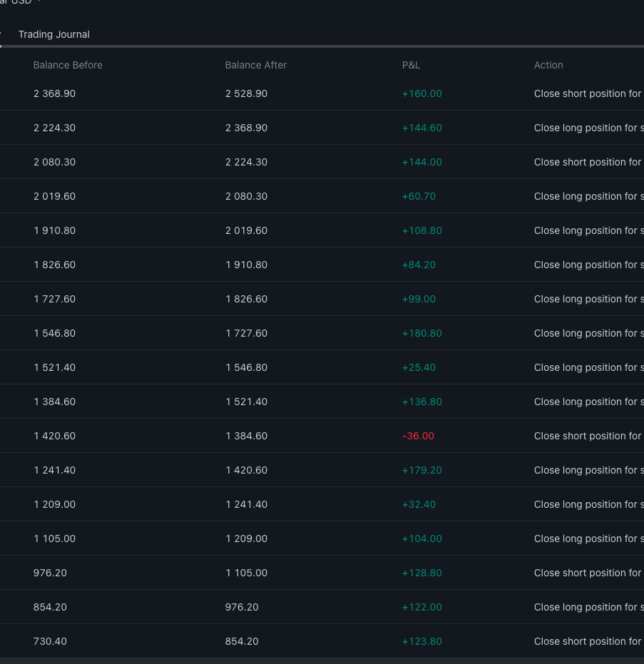Select the row with -36.00 loss
The width and height of the screenshot is (644, 664).
[x=321, y=435]
